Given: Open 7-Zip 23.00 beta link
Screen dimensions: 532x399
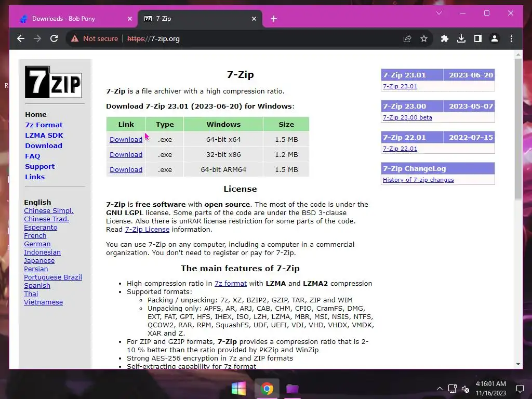Looking at the screenshot, I should click(x=407, y=117).
